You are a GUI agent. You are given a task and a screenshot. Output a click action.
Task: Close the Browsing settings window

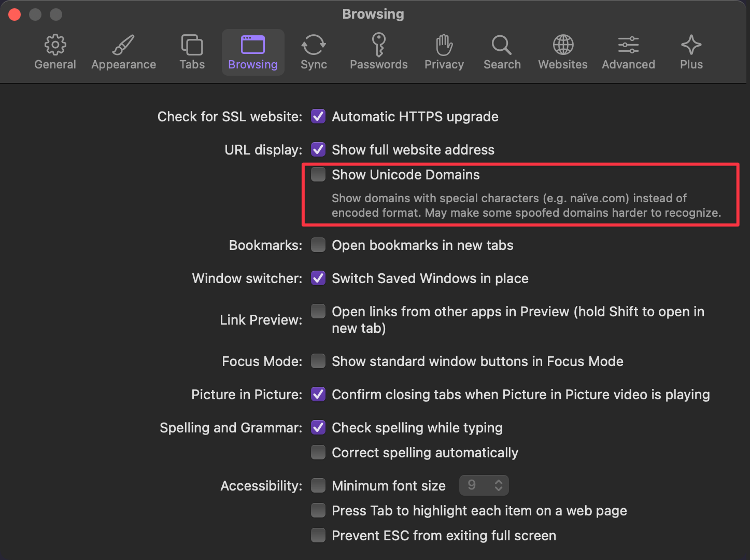click(15, 15)
